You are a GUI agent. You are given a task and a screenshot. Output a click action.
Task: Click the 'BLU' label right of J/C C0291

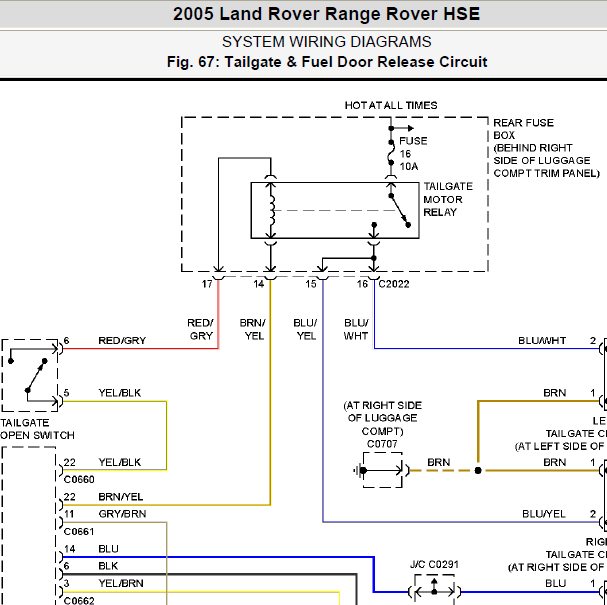[x=556, y=583]
